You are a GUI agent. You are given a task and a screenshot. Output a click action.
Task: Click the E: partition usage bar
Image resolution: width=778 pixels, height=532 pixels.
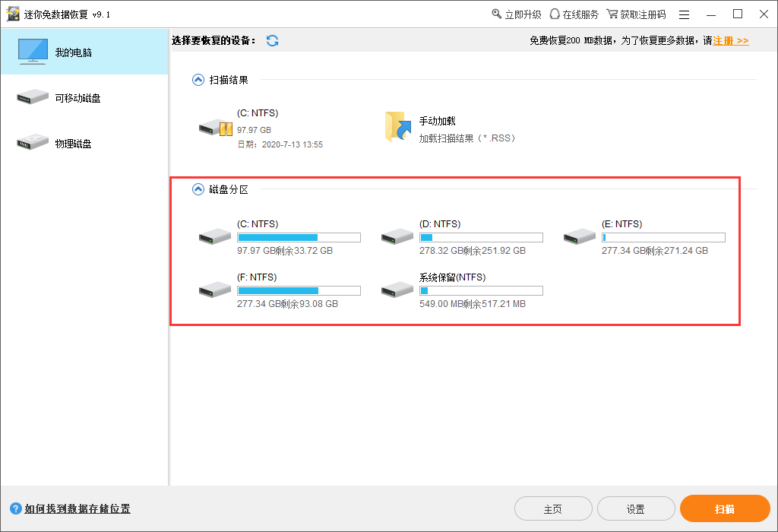click(x=663, y=238)
